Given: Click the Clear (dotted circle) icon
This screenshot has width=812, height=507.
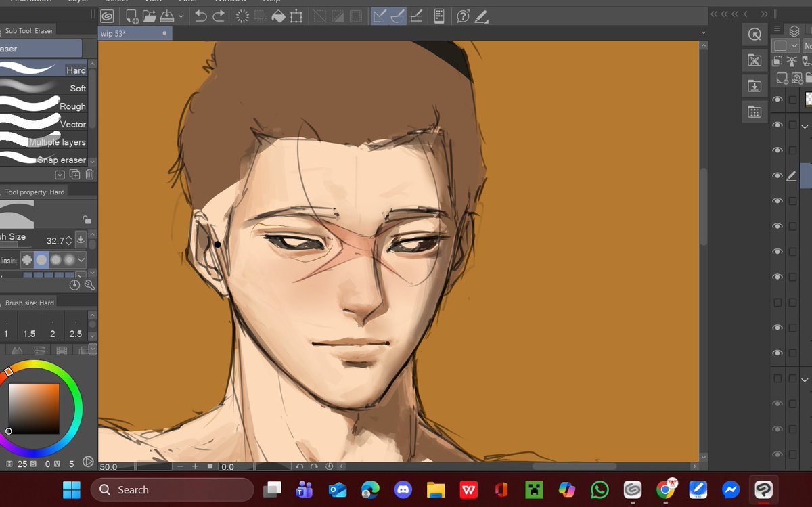Looking at the screenshot, I should [x=242, y=16].
